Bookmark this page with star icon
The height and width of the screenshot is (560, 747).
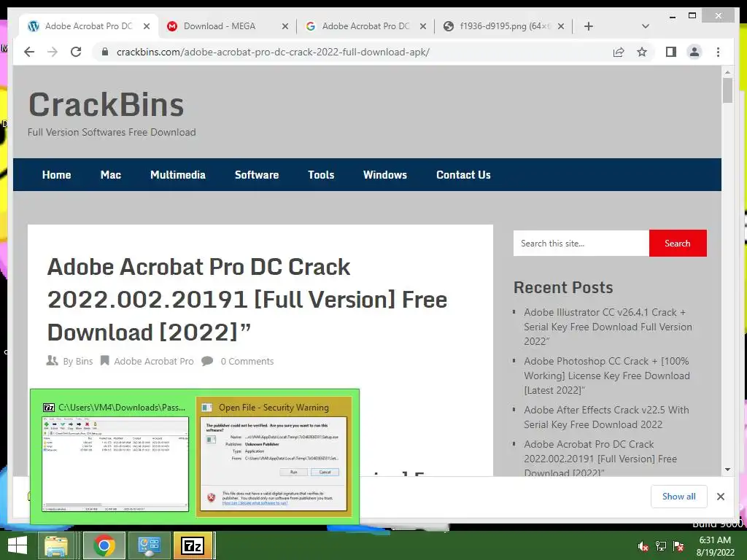coord(642,52)
